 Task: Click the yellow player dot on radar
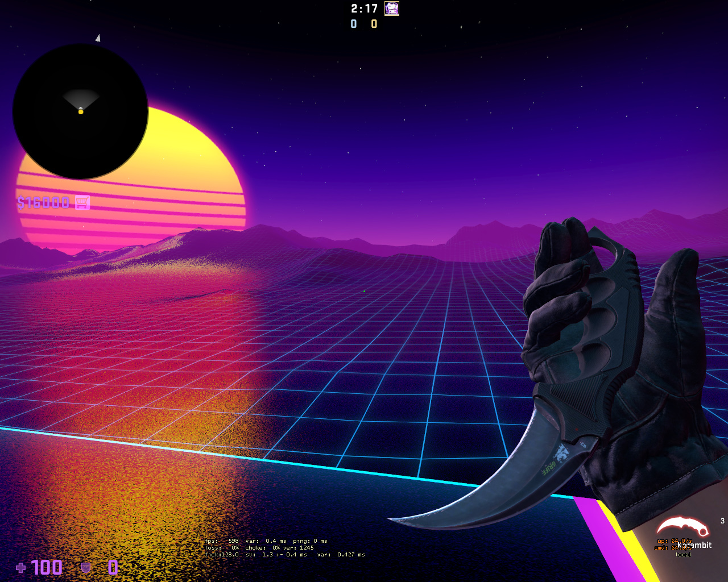click(x=81, y=112)
